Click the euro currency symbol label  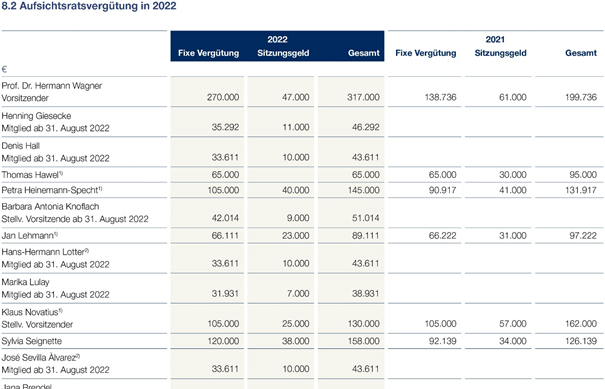click(4, 69)
